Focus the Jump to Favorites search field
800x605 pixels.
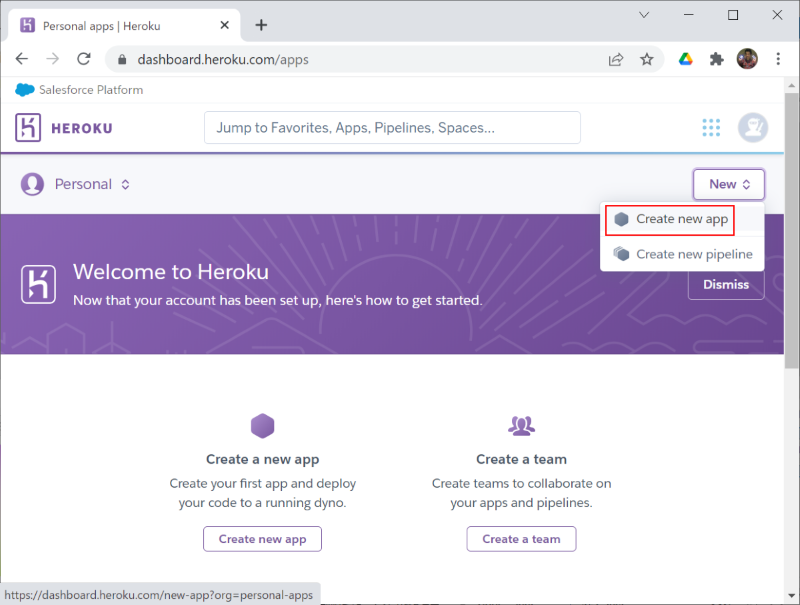click(x=392, y=128)
